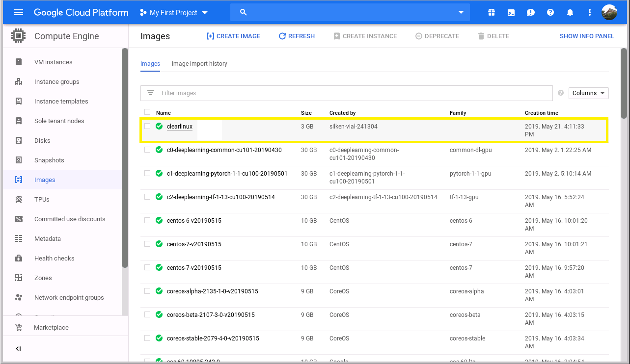Screen dimensions: 630x364
Task: Check the c2-deeplearning-tf-1-13 image checkbox
Action: coord(147,197)
